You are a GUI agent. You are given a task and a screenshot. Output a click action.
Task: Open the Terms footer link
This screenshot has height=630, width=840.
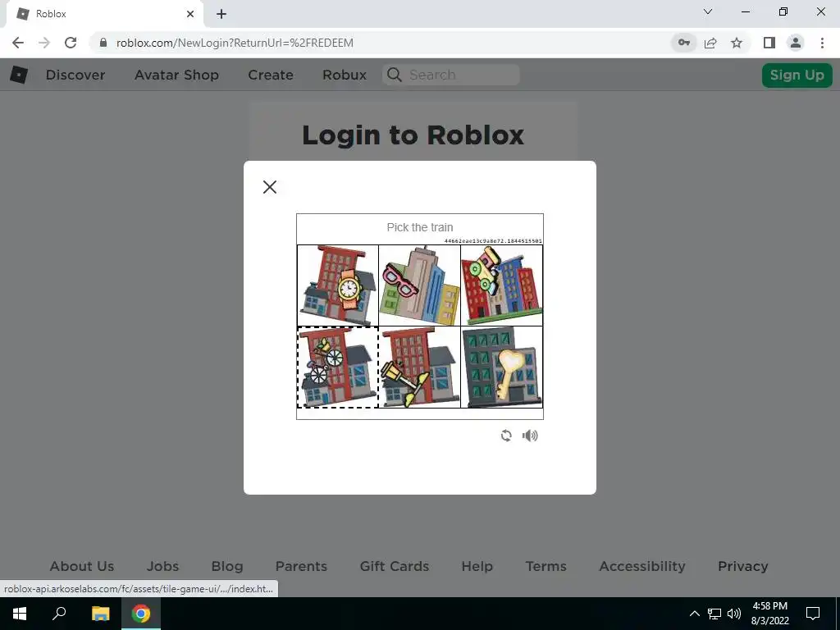[x=546, y=566]
